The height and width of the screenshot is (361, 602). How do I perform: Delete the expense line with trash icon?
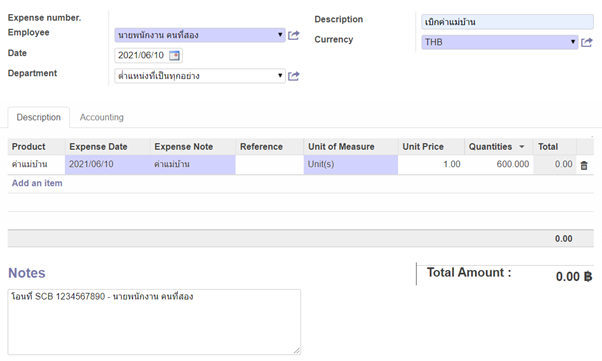584,165
